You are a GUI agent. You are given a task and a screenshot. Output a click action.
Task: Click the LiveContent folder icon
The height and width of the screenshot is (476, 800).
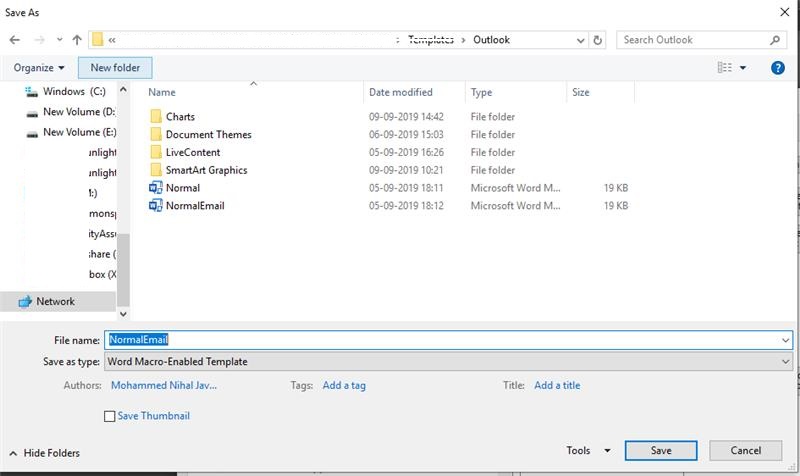156,152
